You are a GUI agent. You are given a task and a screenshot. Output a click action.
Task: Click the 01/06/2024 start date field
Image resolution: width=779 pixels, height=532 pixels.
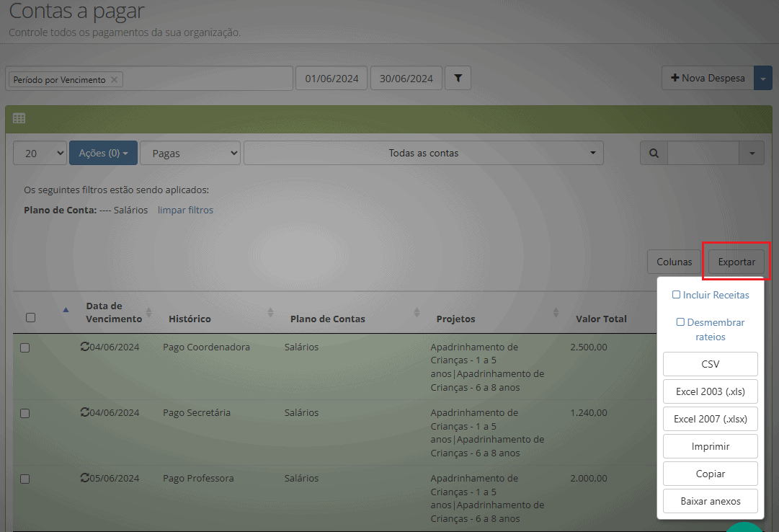point(331,78)
